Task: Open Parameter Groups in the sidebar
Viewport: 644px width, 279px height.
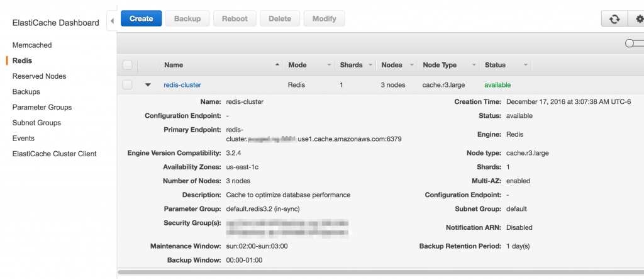Action: click(42, 108)
